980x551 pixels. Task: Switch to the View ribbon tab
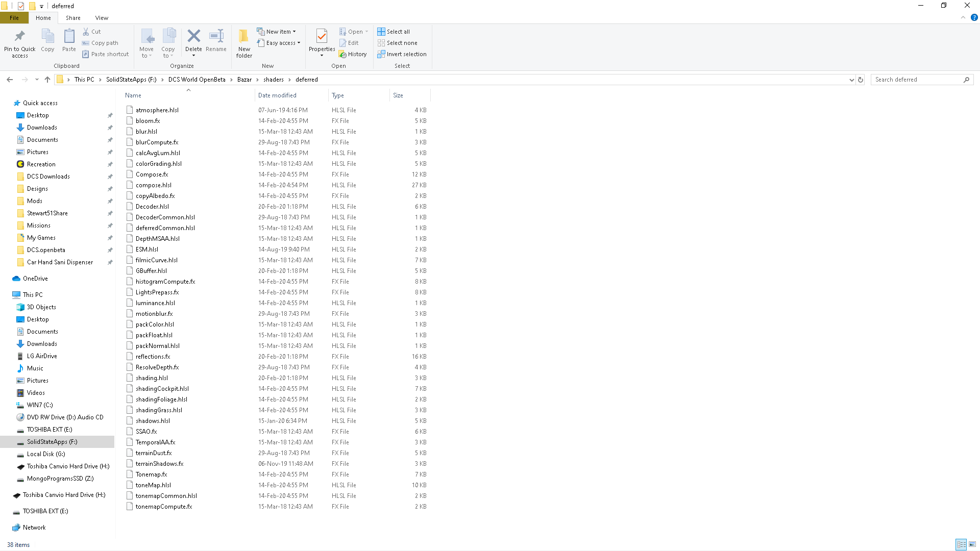tap(102, 18)
